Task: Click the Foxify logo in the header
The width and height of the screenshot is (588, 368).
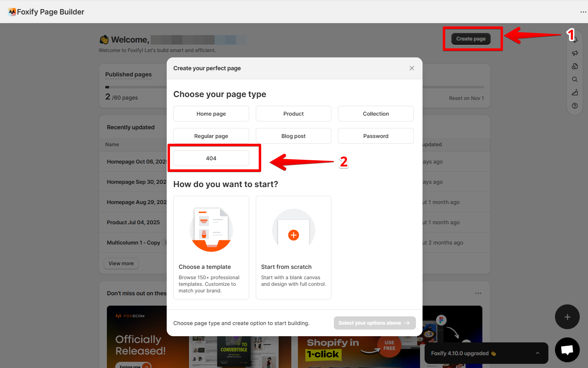Action: click(12, 12)
